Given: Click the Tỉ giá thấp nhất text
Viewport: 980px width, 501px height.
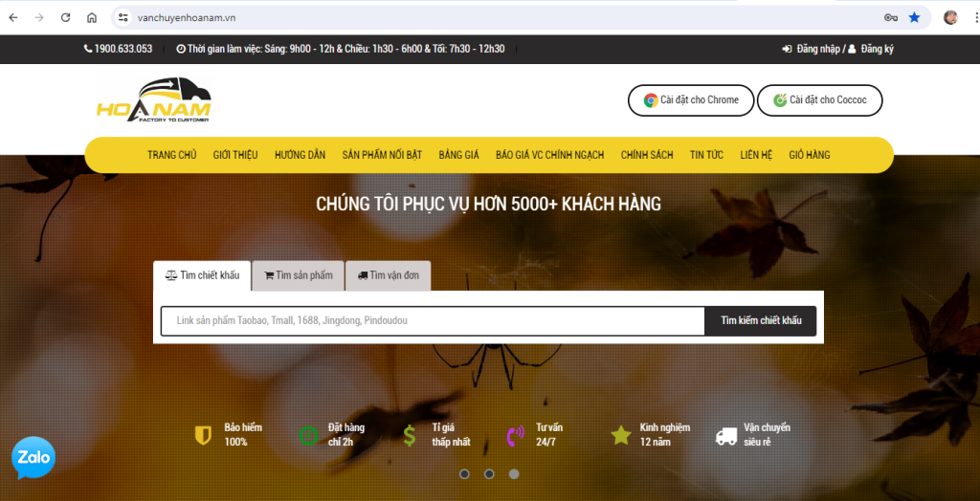Looking at the screenshot, I should 452,435.
